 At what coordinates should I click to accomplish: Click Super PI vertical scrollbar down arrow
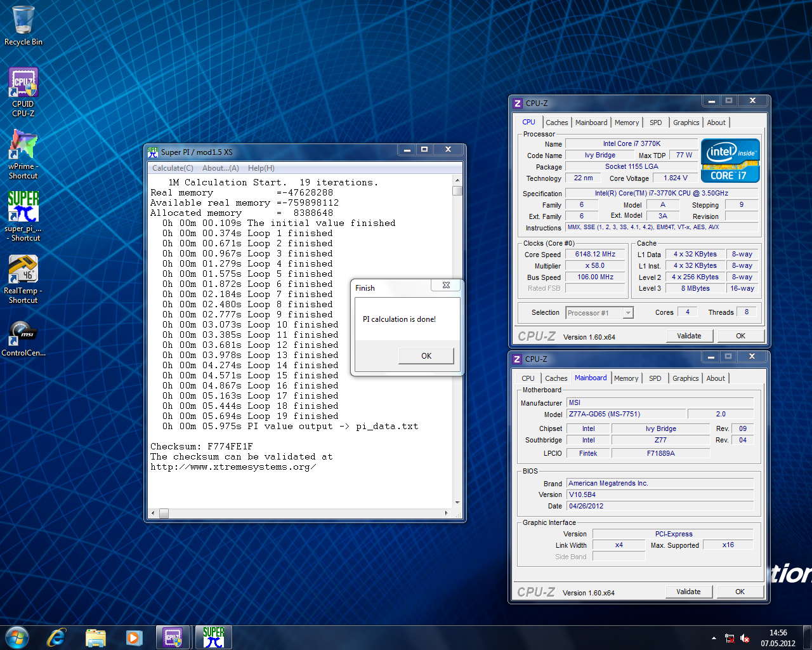point(457,502)
